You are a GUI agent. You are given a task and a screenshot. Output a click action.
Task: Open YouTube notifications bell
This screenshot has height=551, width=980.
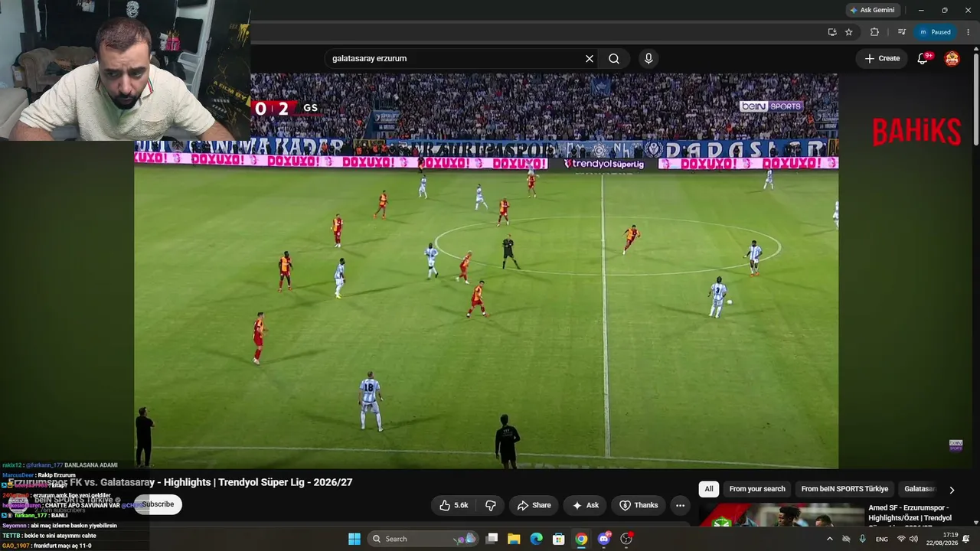coord(923,59)
